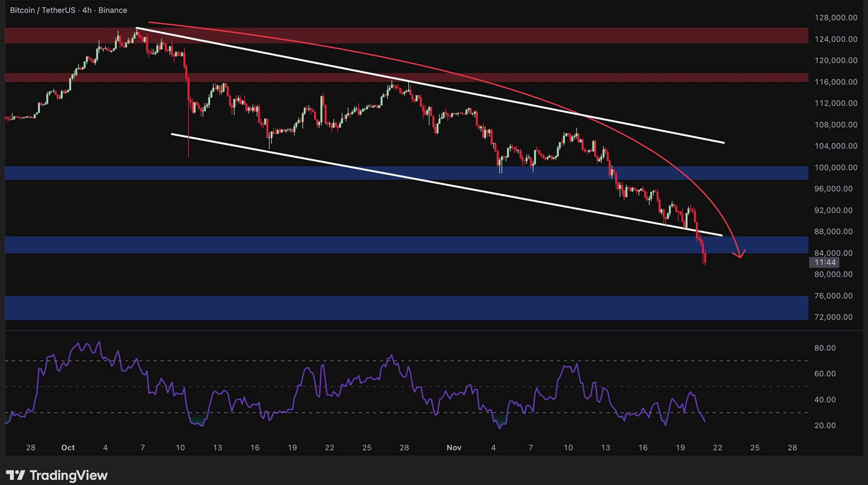Click the 80,000.00 price axis label
The height and width of the screenshot is (485, 868).
click(x=833, y=274)
